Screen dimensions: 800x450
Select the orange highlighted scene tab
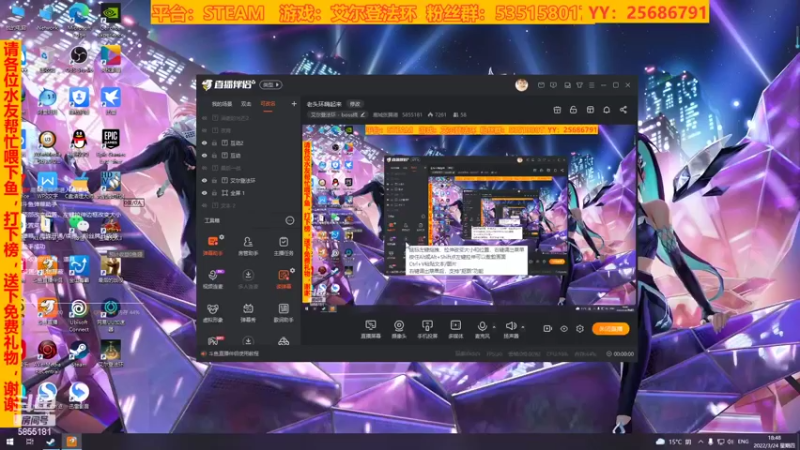(x=268, y=104)
